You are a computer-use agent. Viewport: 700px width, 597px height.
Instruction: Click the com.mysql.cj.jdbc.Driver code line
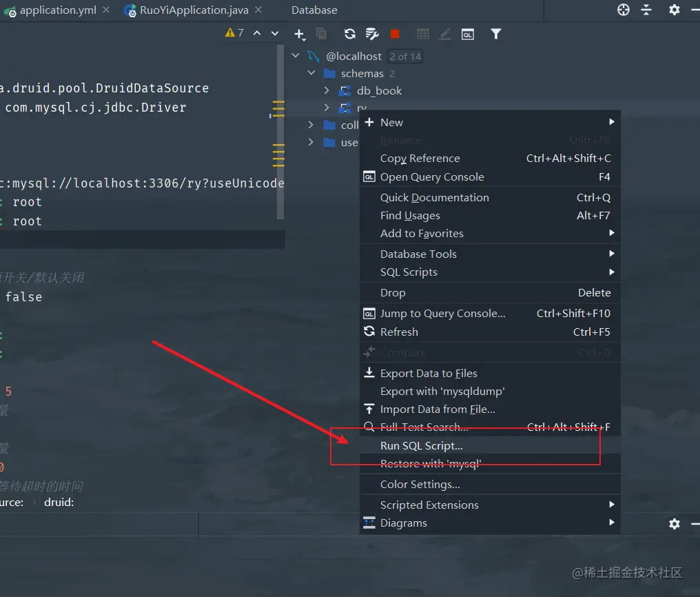pos(96,108)
